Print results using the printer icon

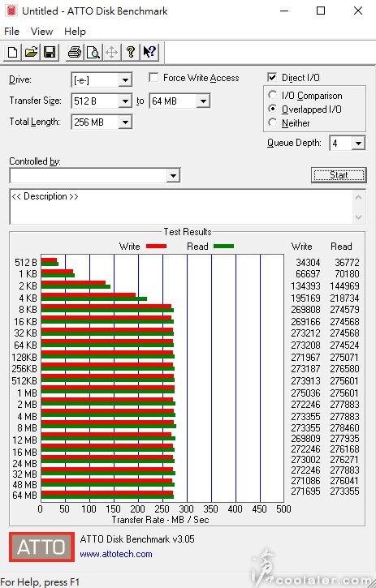tap(75, 52)
